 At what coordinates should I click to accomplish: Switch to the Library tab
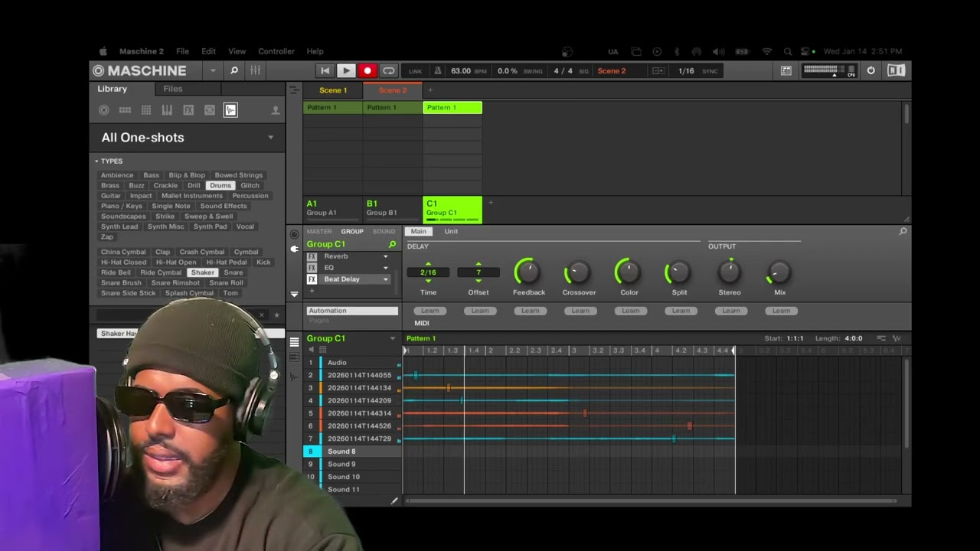click(112, 89)
